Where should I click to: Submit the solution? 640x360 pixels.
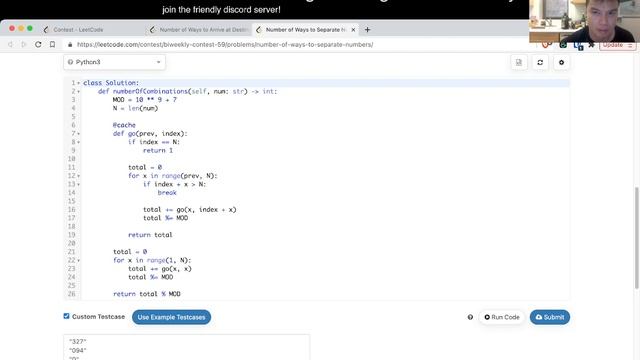[550, 317]
